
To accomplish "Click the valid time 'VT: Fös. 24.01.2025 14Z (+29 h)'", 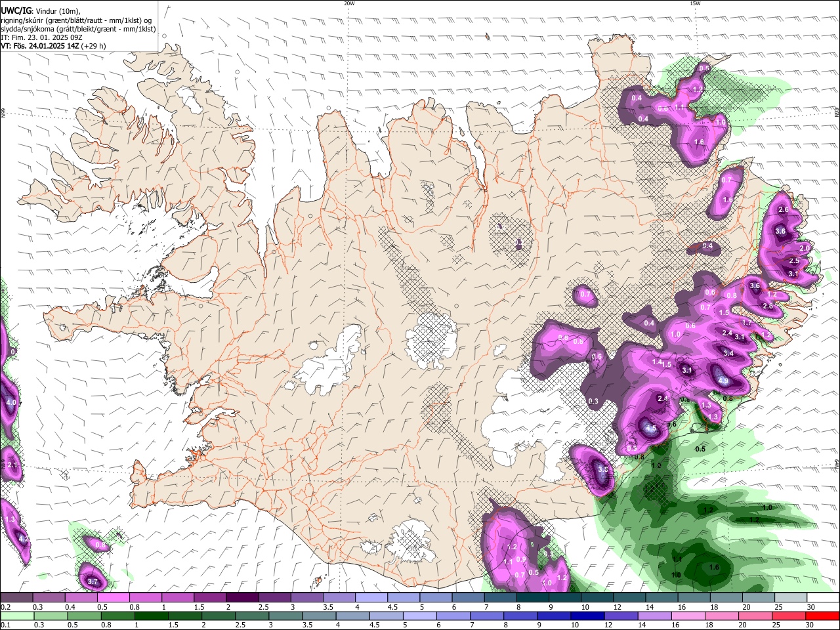I will 53,46.
